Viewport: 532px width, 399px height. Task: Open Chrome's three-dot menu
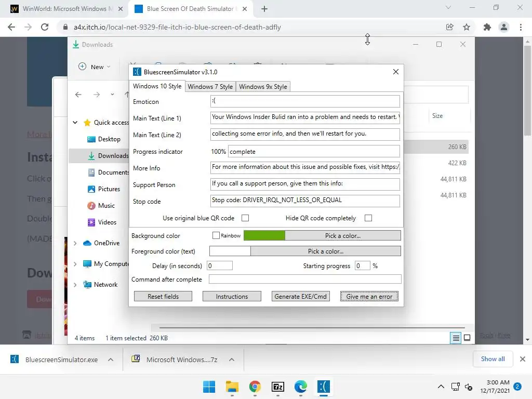tap(521, 27)
